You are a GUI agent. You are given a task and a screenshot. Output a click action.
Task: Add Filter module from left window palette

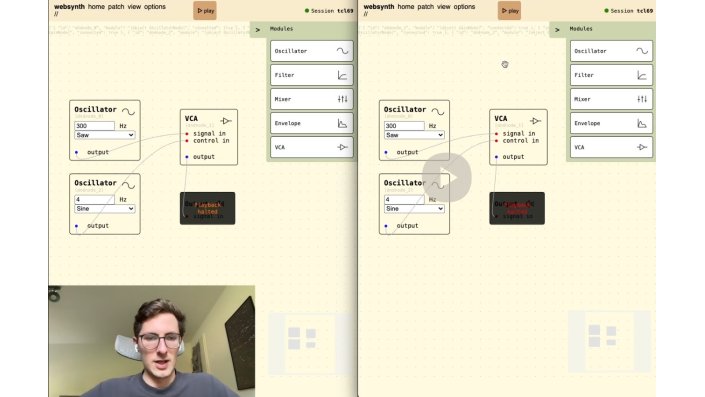(312, 75)
